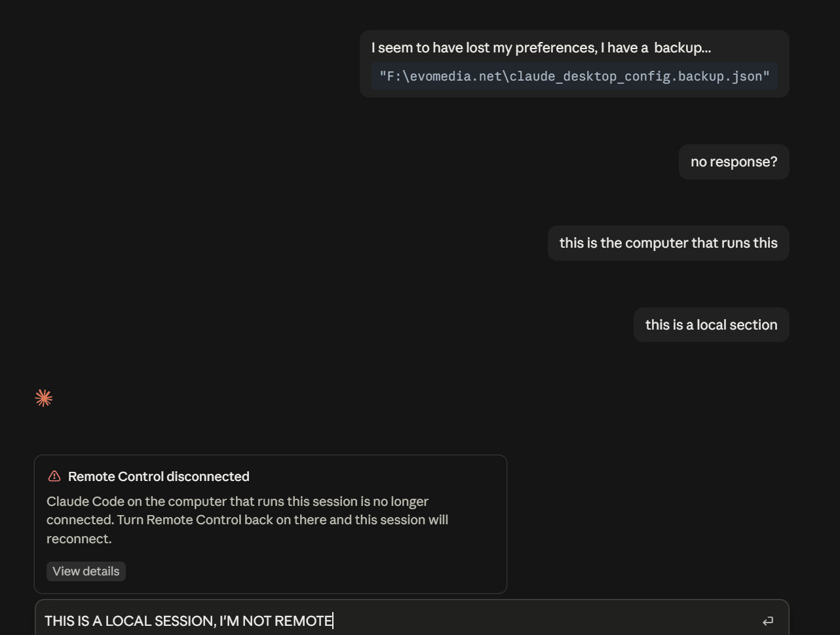840x635 pixels.
Task: Place caret at "THIS IS A LOCAL" draft start
Action: [x=45, y=621]
